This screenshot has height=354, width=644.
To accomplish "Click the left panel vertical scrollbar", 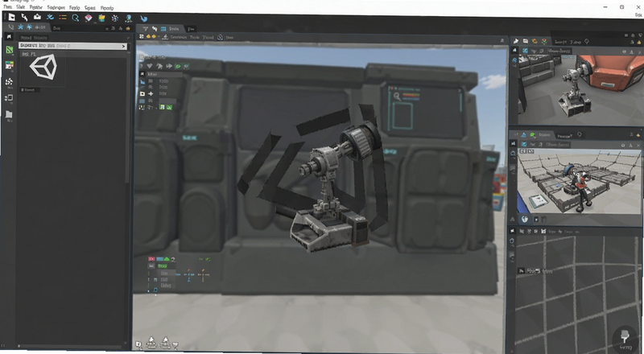I will click(x=127, y=117).
